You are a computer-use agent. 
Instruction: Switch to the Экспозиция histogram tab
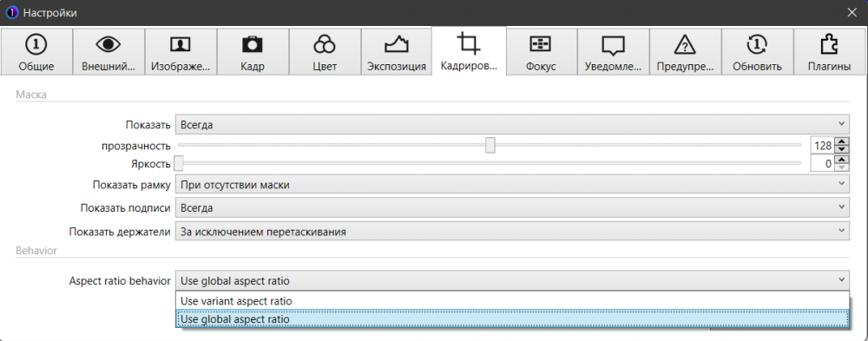click(397, 51)
